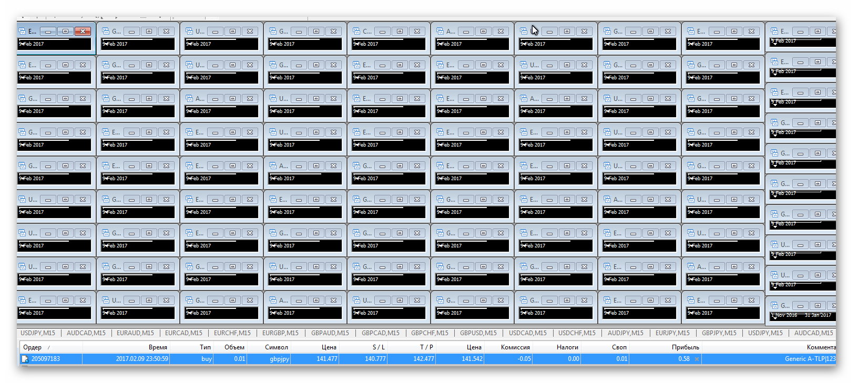Image resolution: width=868 pixels, height=383 pixels.
Task: Select the GBPJPY,M15 chart tab
Action: coord(719,333)
